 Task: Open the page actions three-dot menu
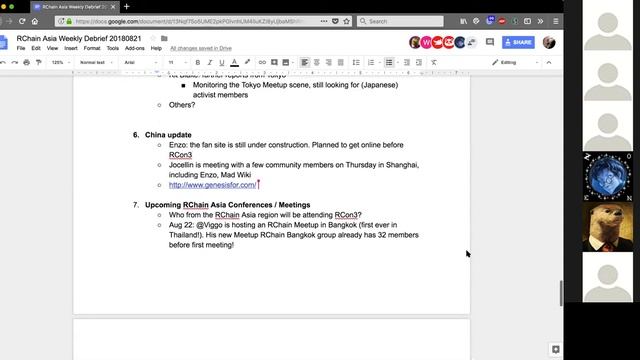click(x=324, y=21)
